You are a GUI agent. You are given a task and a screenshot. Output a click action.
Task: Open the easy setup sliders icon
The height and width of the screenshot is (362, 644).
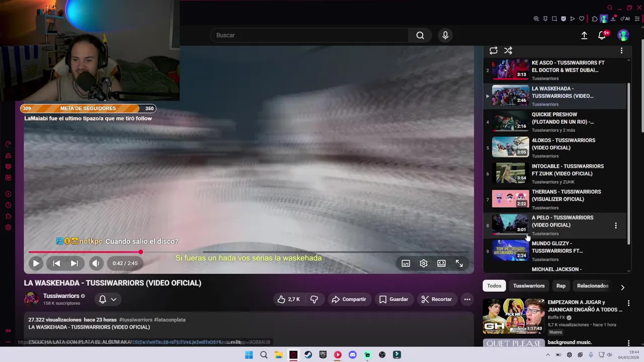637,19
